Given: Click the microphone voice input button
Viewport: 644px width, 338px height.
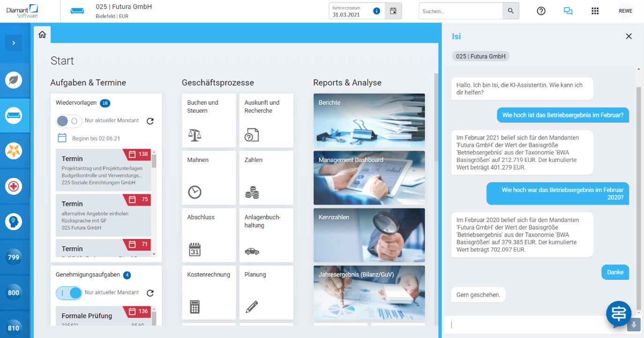Looking at the screenshot, I should point(634,324).
